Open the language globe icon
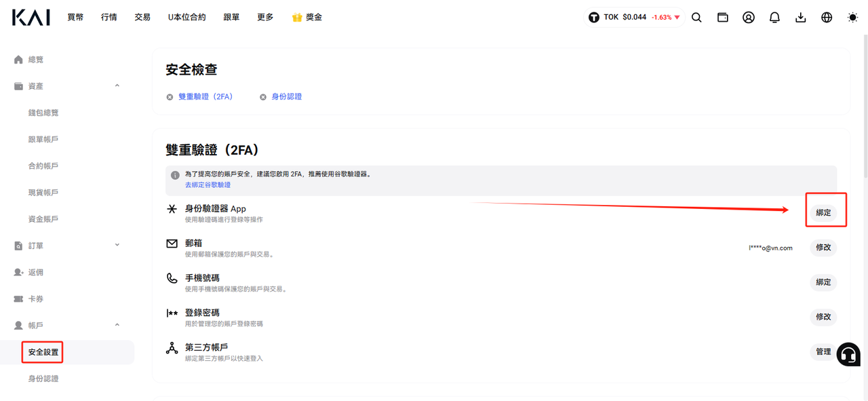The width and height of the screenshot is (868, 401). tap(827, 18)
